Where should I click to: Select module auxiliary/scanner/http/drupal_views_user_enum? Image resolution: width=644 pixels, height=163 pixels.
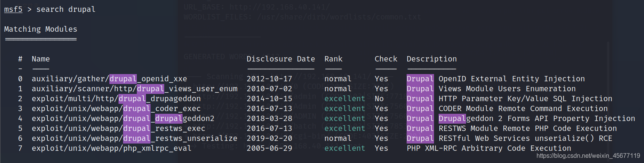[135, 89]
